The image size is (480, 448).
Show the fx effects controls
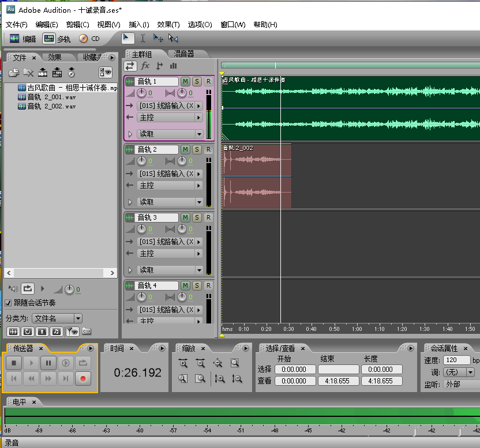coord(145,66)
